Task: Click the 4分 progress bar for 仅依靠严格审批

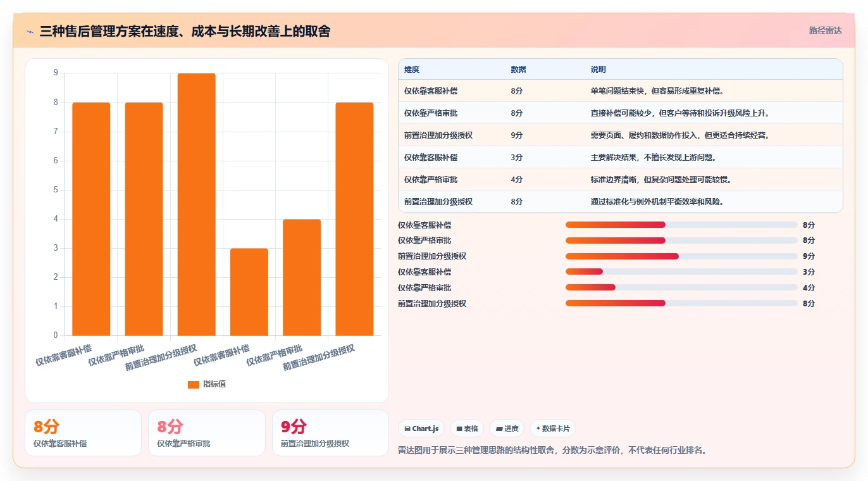Action: tap(681, 288)
